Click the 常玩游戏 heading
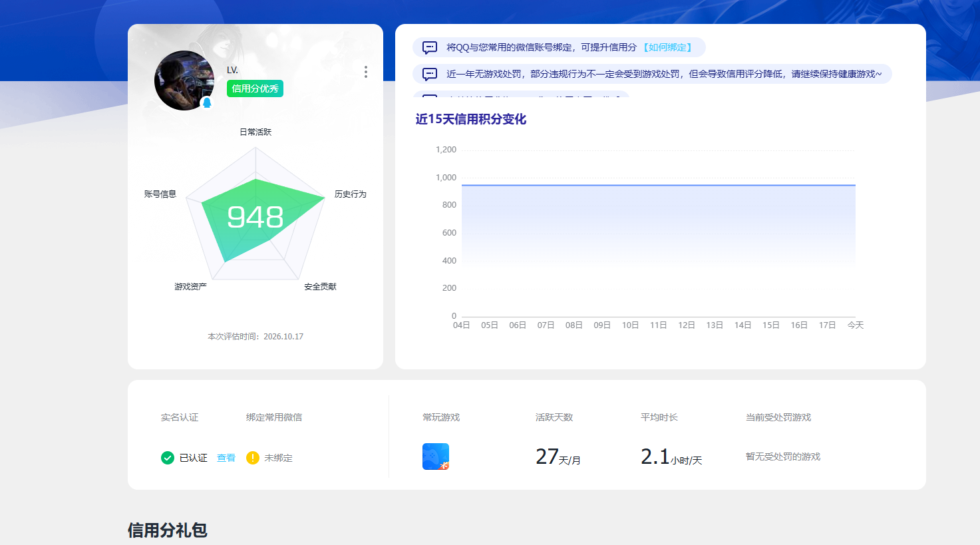The image size is (980, 545). [441, 417]
